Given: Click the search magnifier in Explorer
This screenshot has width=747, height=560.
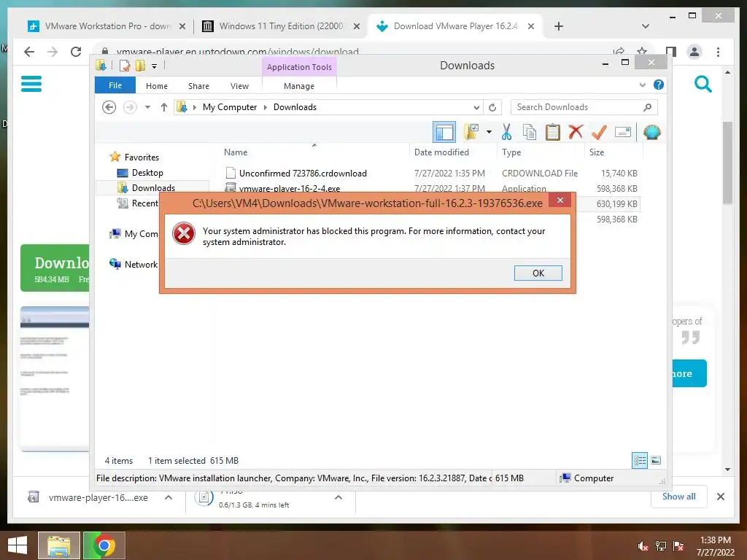Looking at the screenshot, I should tap(648, 107).
